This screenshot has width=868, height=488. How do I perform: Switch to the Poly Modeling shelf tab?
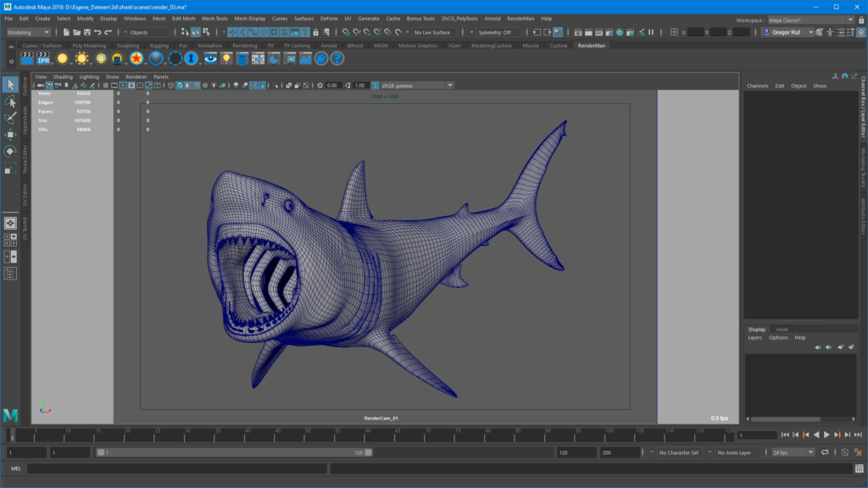(x=89, y=46)
